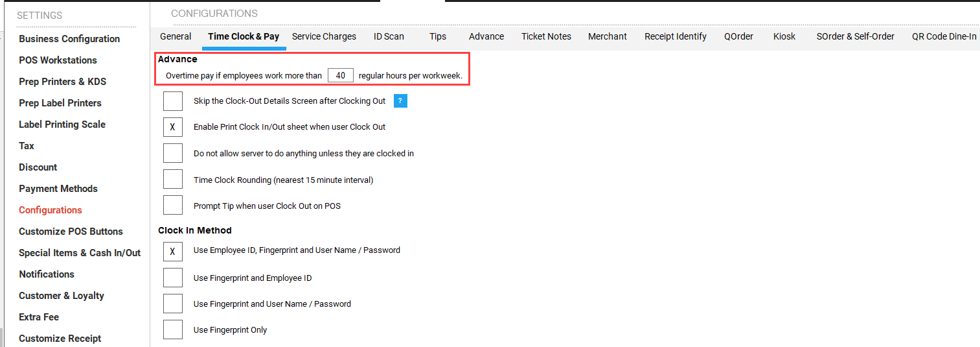Screen dimensions: 980x347
Task: Switch to the General tab
Action: click(176, 36)
